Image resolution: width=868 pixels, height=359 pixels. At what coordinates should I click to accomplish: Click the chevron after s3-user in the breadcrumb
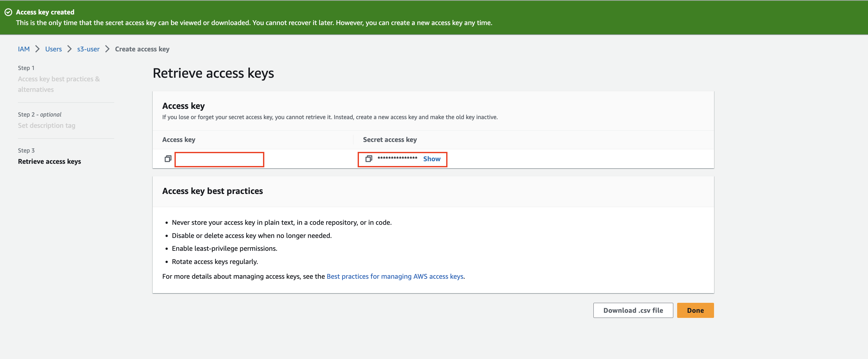107,49
